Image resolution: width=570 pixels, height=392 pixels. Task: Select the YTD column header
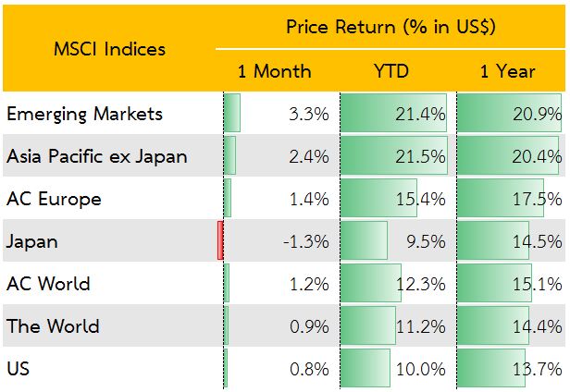pos(391,71)
